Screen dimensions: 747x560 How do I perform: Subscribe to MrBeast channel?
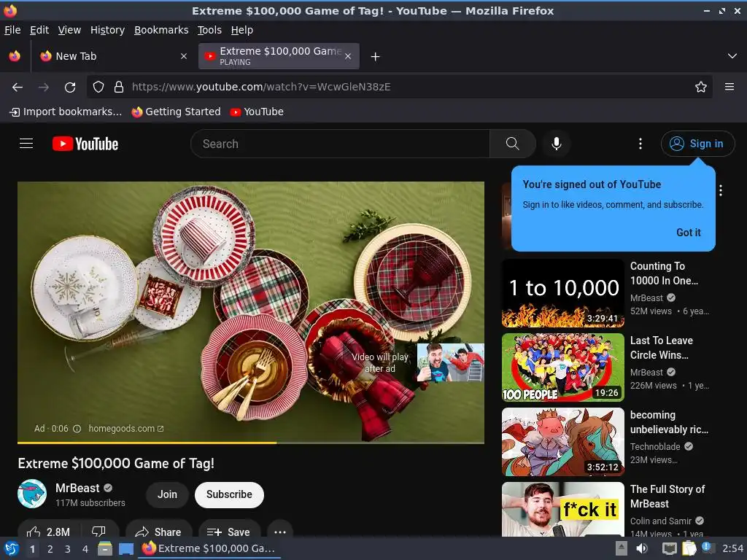[229, 494]
